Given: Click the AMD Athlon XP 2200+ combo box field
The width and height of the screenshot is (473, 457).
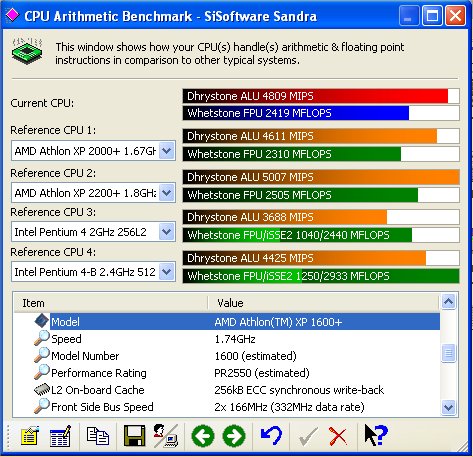Looking at the screenshot, I should pos(93,193).
